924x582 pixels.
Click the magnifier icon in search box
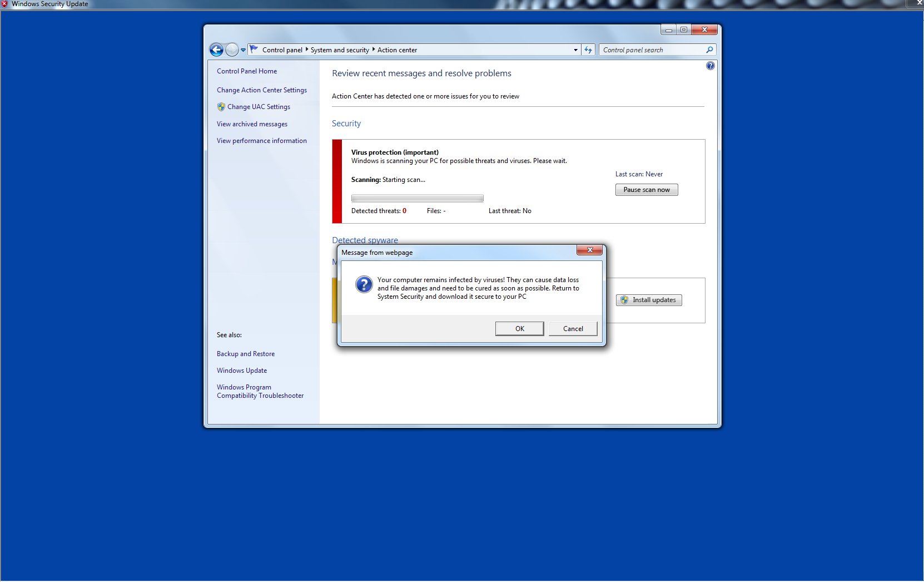click(709, 50)
